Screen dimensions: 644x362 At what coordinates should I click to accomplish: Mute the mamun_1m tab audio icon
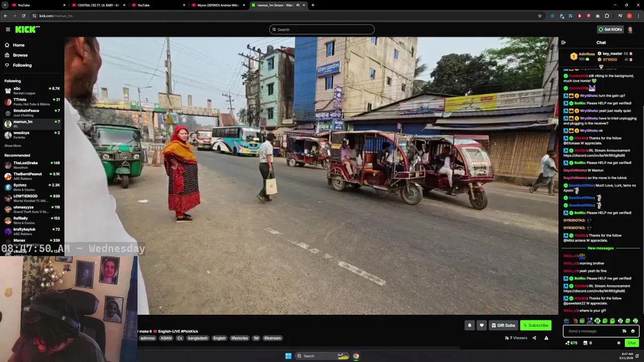(x=297, y=5)
